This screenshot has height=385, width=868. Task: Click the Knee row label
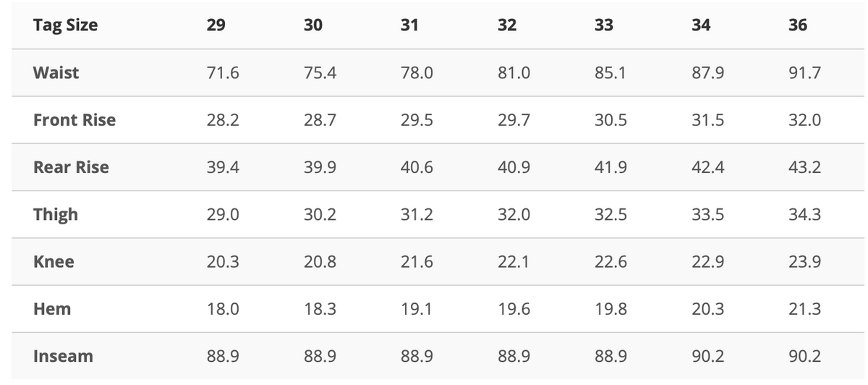click(54, 262)
